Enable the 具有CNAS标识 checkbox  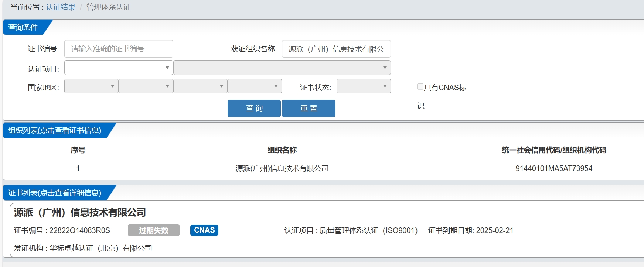click(x=420, y=86)
